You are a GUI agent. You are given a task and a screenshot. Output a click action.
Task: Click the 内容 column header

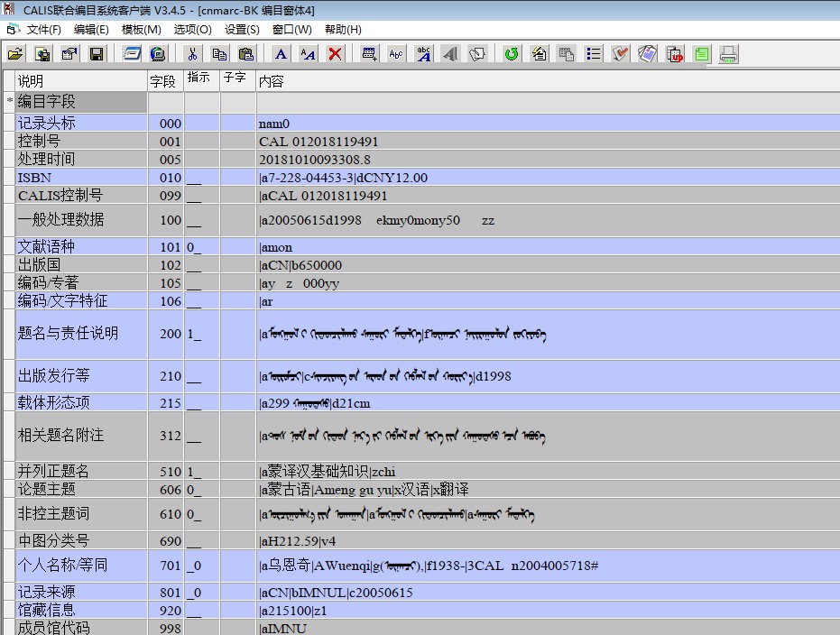271,81
